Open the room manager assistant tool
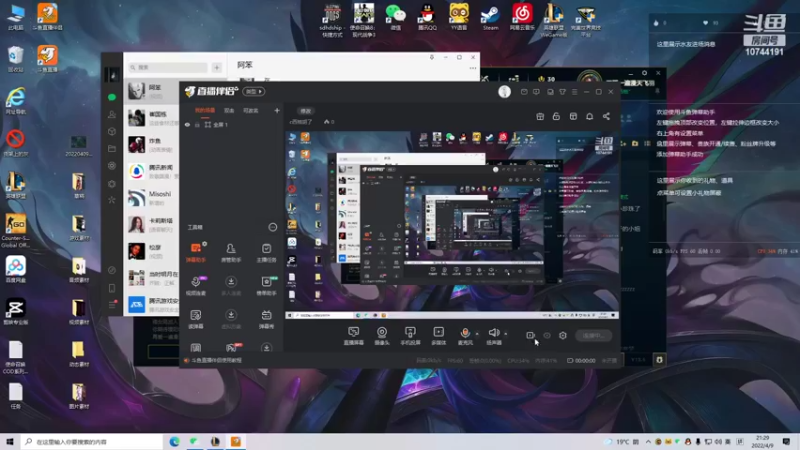 231,252
